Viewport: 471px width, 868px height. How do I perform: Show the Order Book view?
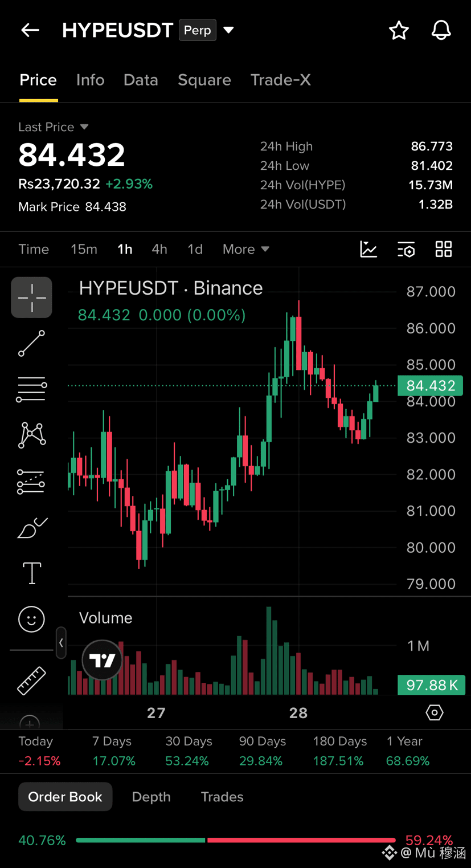coord(65,797)
